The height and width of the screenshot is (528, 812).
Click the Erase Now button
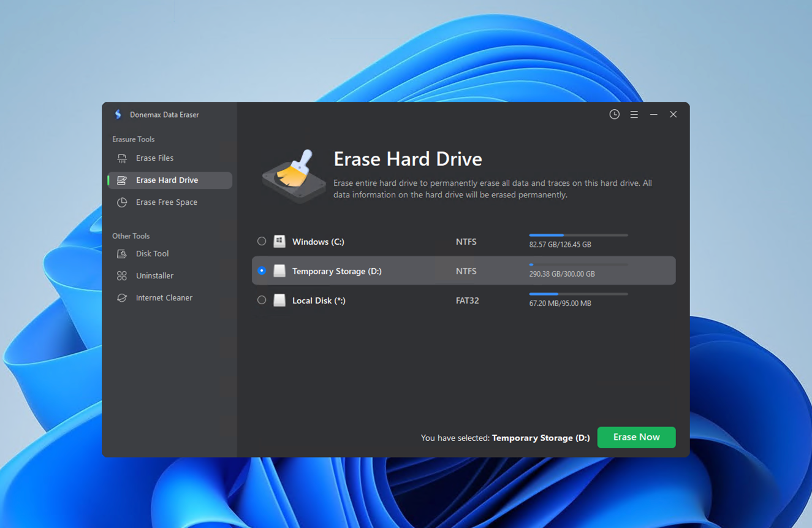click(x=636, y=437)
